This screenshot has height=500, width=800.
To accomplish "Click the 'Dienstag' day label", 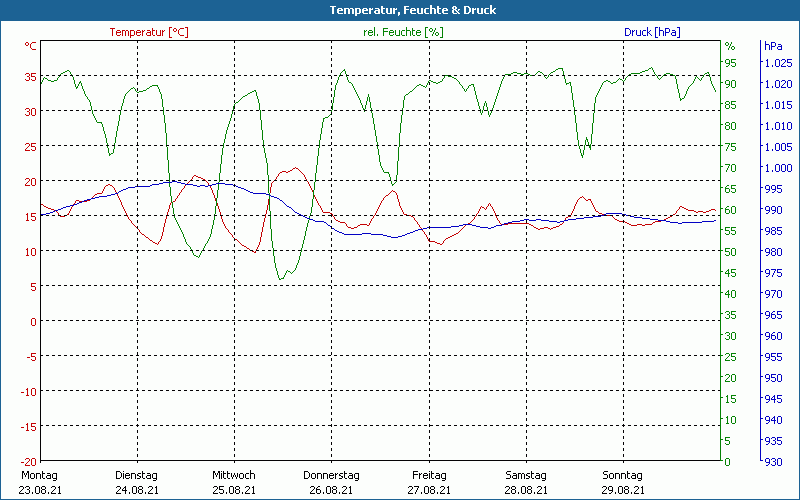I will click(x=136, y=475).
